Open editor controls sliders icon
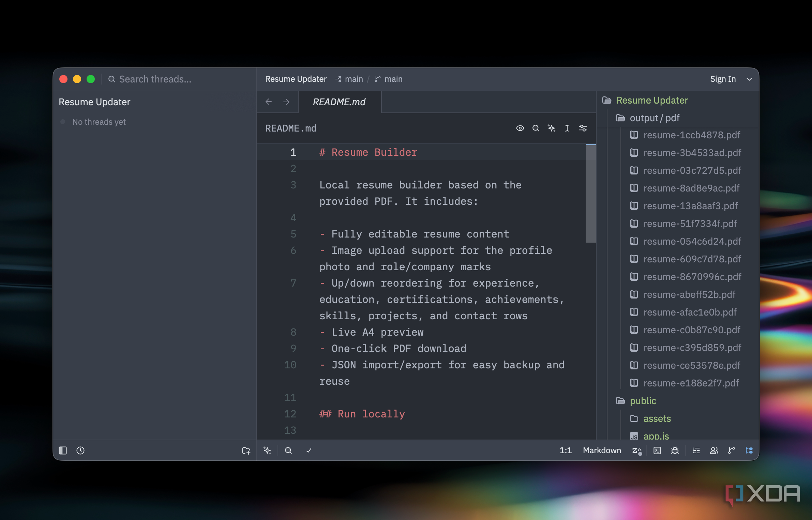The width and height of the screenshot is (812, 520). pyautogui.click(x=583, y=128)
